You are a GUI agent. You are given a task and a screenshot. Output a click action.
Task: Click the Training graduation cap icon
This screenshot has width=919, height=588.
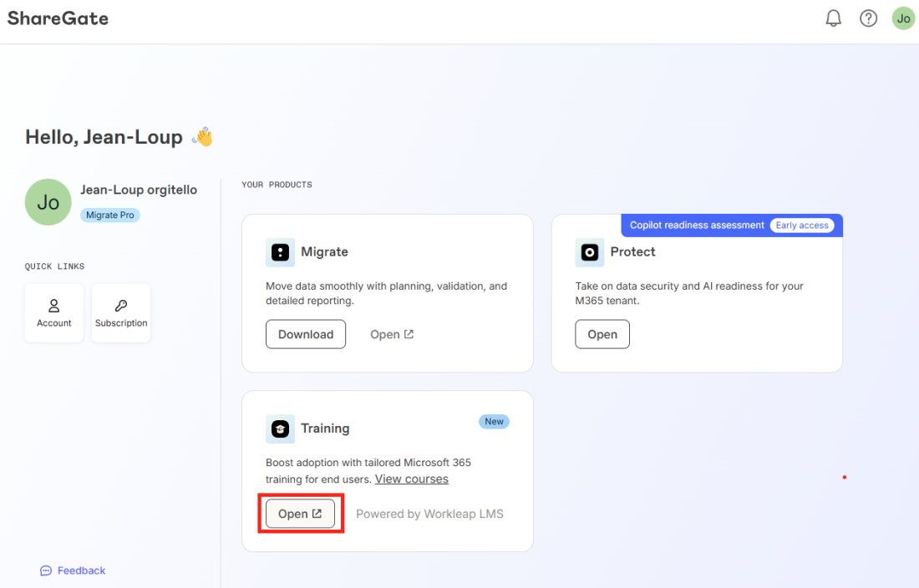point(280,428)
